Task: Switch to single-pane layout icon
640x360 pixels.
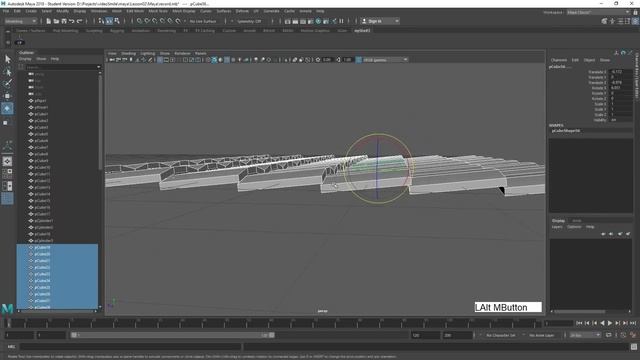Action: coord(7,161)
